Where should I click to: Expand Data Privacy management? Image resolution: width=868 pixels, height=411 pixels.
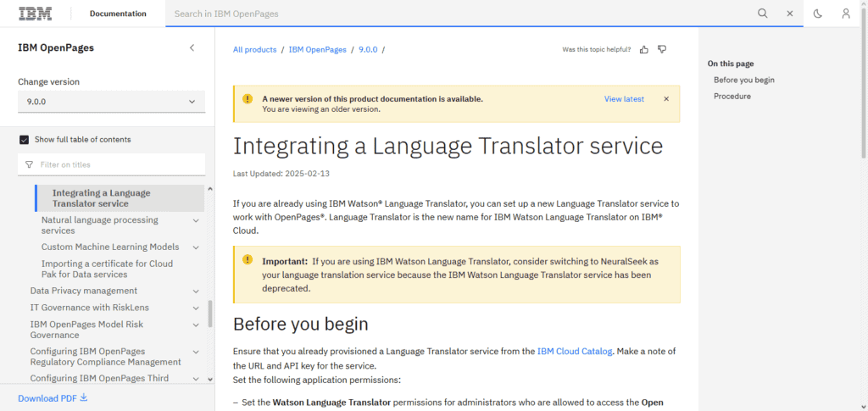pos(196,291)
